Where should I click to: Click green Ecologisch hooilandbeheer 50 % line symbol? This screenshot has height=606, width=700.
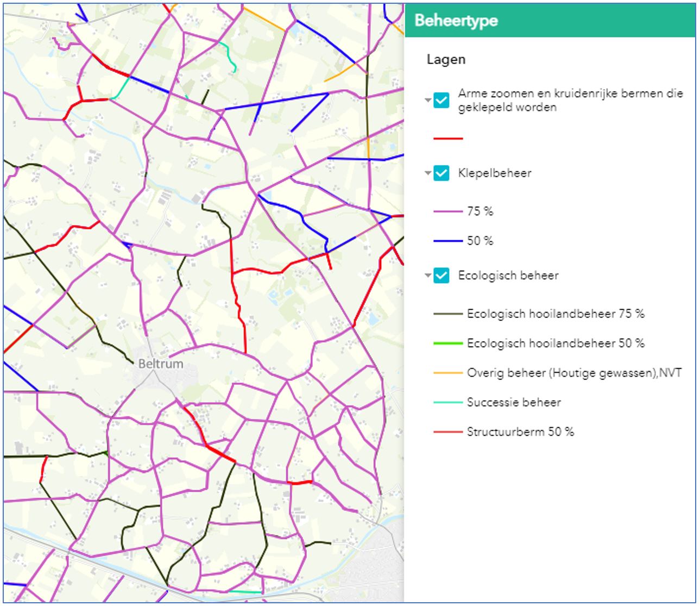coord(448,343)
